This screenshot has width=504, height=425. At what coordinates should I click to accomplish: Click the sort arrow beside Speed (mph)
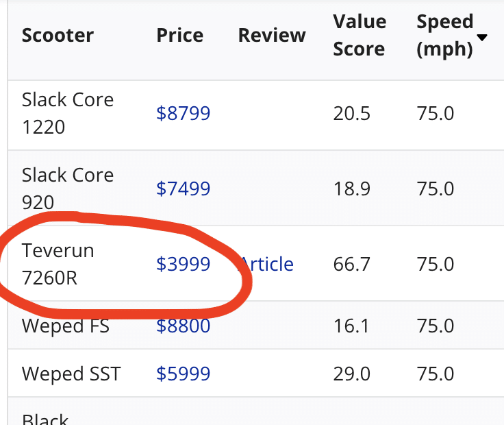click(482, 37)
